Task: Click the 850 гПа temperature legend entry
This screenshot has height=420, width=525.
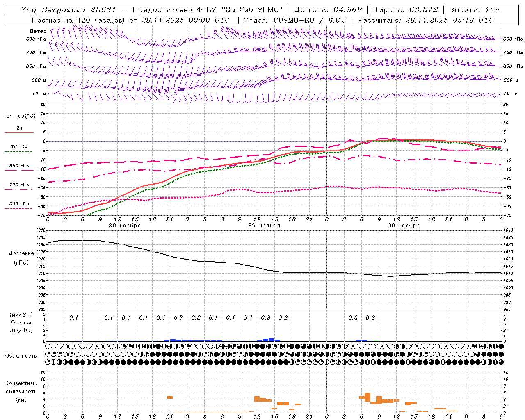Action: 19,166
